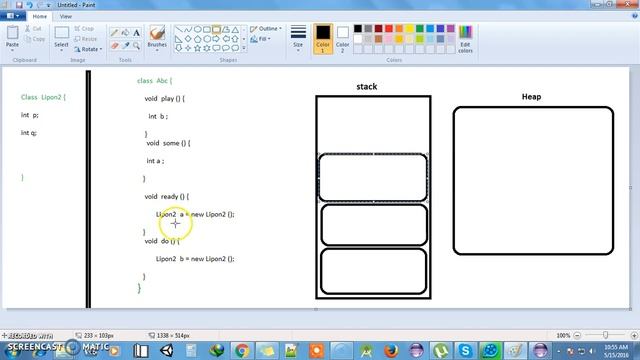Screen dimensions: 640x360
Task: Switch to the View tab
Action: click(66, 16)
